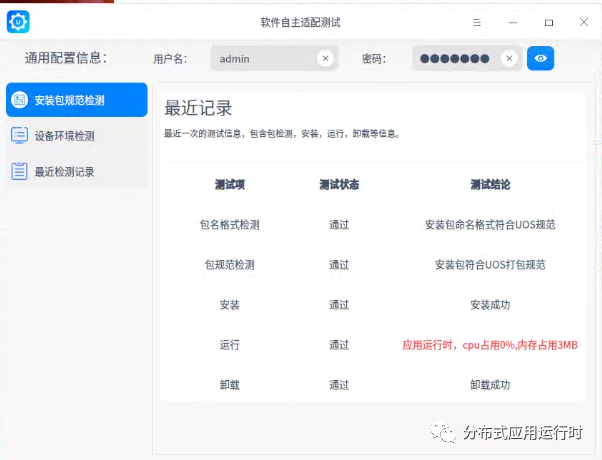Click the 安装 test item cell

[230, 305]
